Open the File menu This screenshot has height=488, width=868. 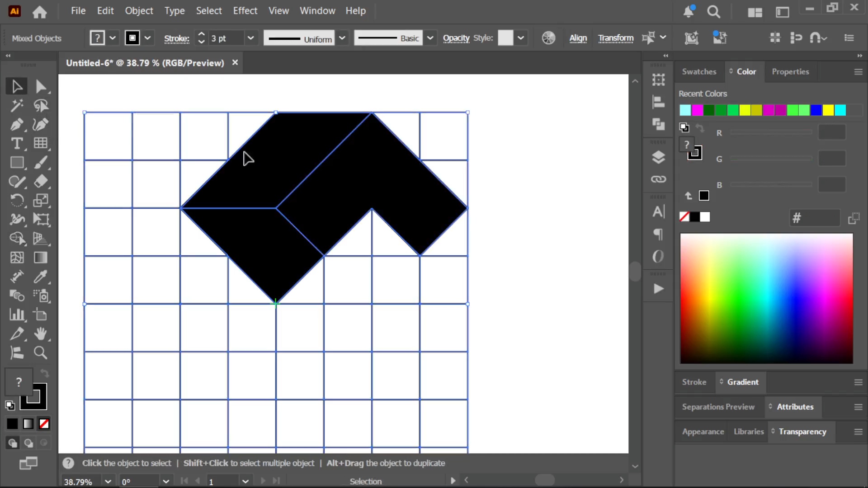coord(78,11)
